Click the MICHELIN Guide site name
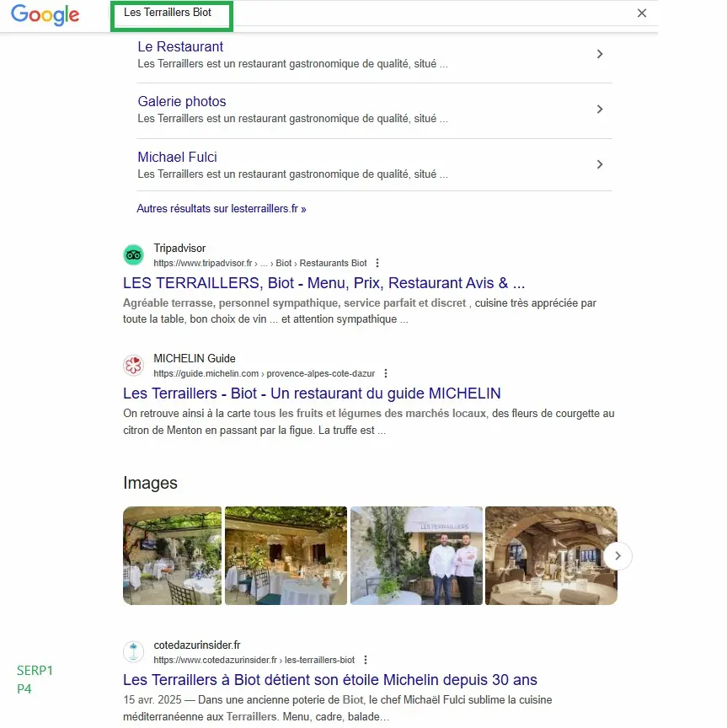Screen dimensions: 727x728 click(194, 358)
